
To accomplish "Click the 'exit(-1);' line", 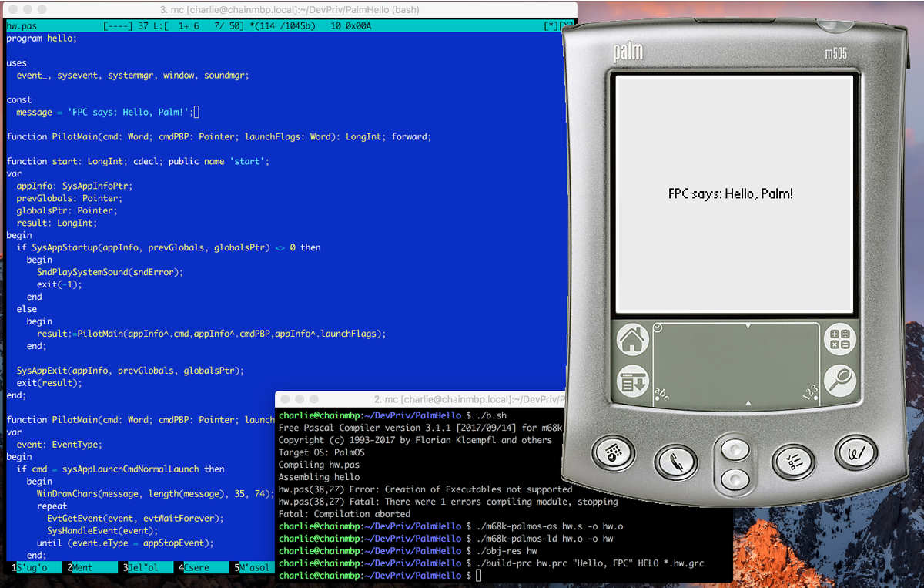I will [x=59, y=285].
